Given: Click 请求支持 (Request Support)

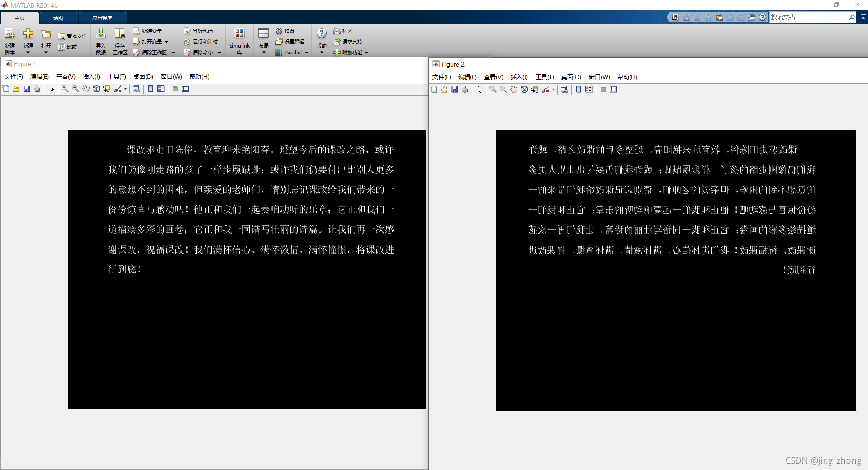Looking at the screenshot, I should pyautogui.click(x=348, y=42).
